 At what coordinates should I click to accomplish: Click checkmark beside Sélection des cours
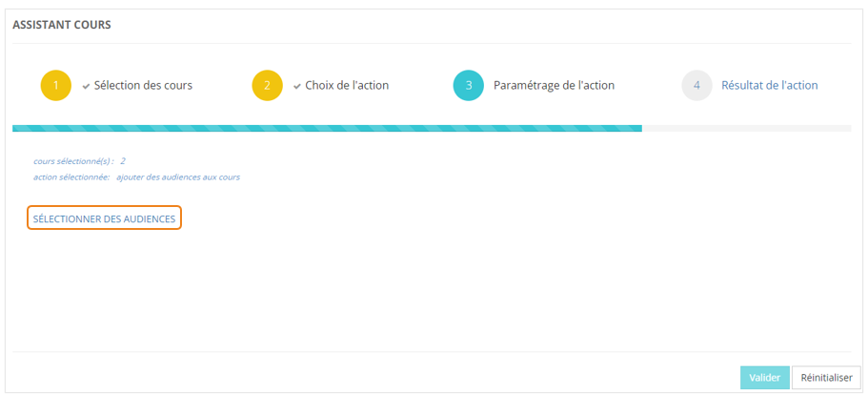[86, 86]
